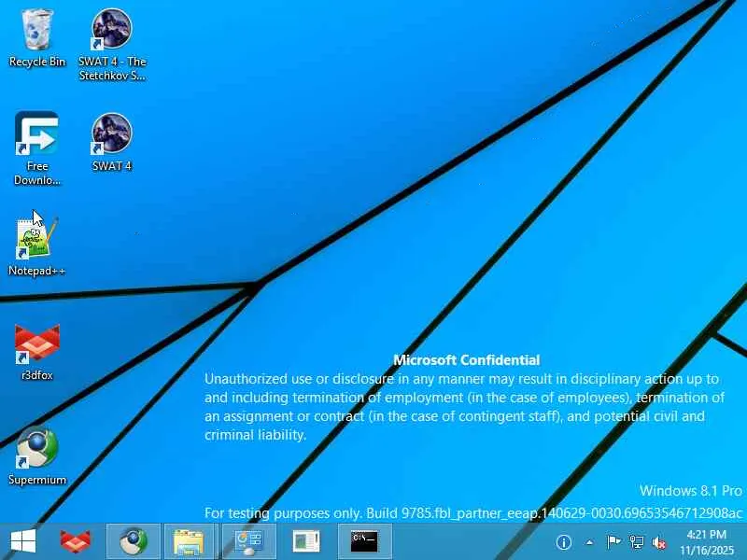Switch to Supermium in the taskbar
This screenshot has width=747, height=560.
[x=134, y=541]
